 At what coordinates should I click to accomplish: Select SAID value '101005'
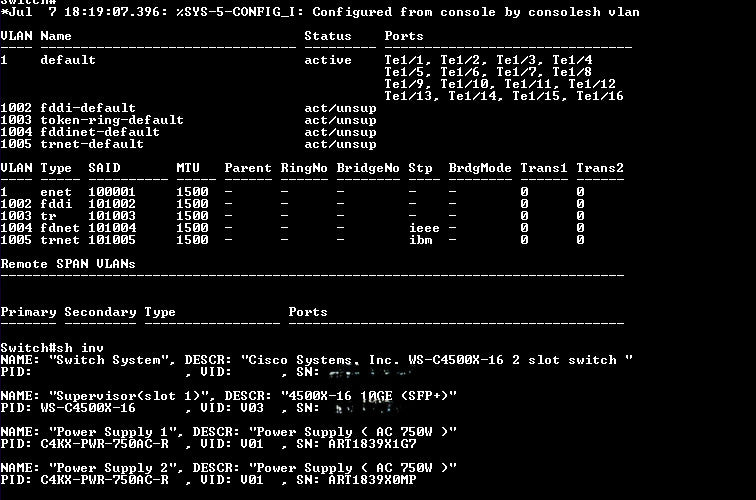coord(112,240)
